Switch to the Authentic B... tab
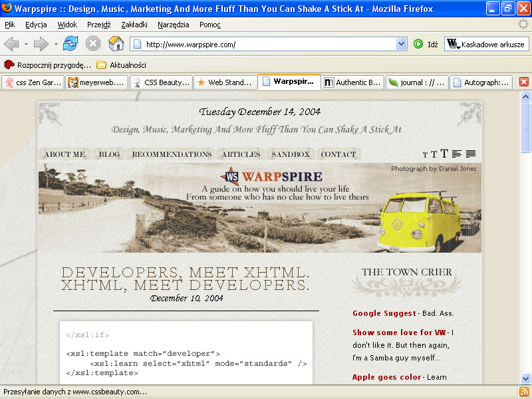Viewport: 532px width, 399px height. (353, 82)
